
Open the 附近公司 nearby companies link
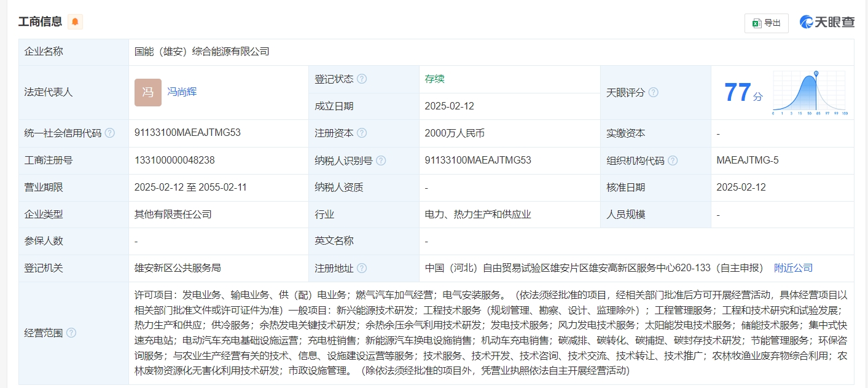coord(793,268)
